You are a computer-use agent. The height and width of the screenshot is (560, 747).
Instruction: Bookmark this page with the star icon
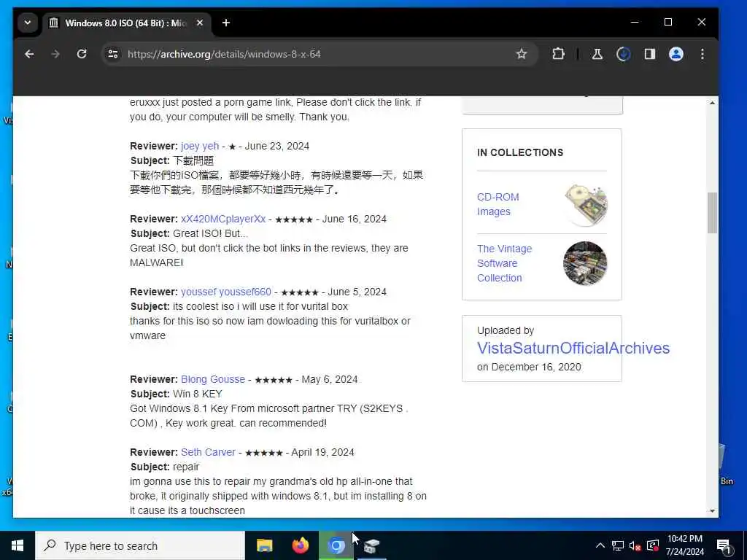522,54
